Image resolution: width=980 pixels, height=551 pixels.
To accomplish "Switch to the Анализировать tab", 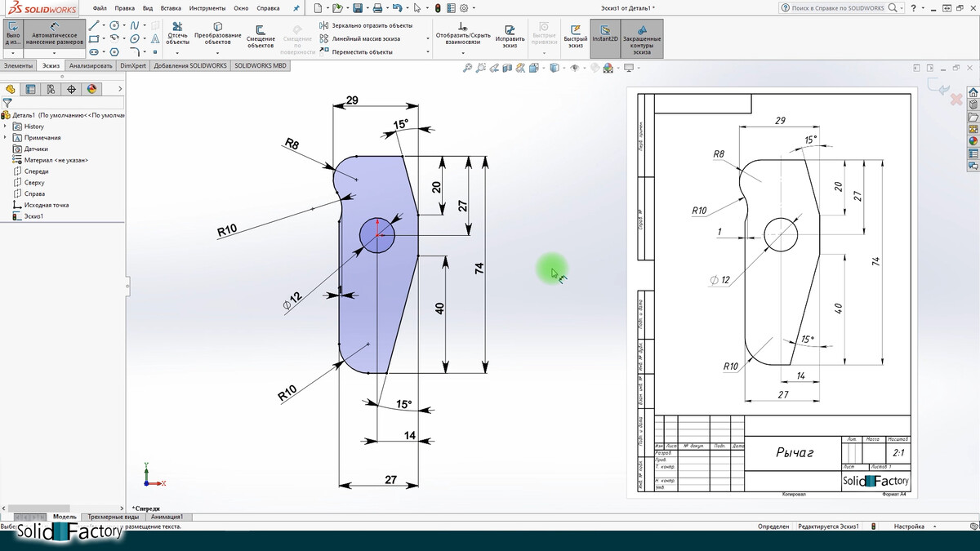I will pos(91,65).
